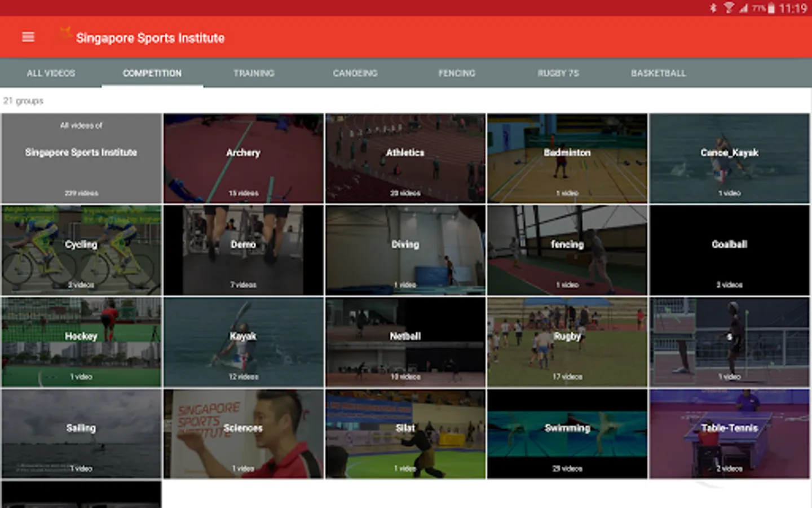This screenshot has height=508, width=812.
Task: Tap the 11:19 clock in status bar
Action: [x=793, y=8]
